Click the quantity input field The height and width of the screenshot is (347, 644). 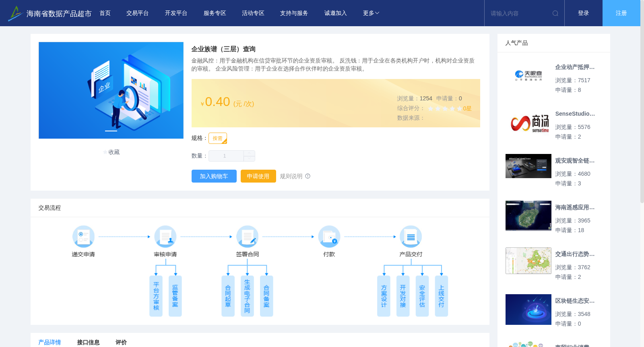(x=226, y=156)
